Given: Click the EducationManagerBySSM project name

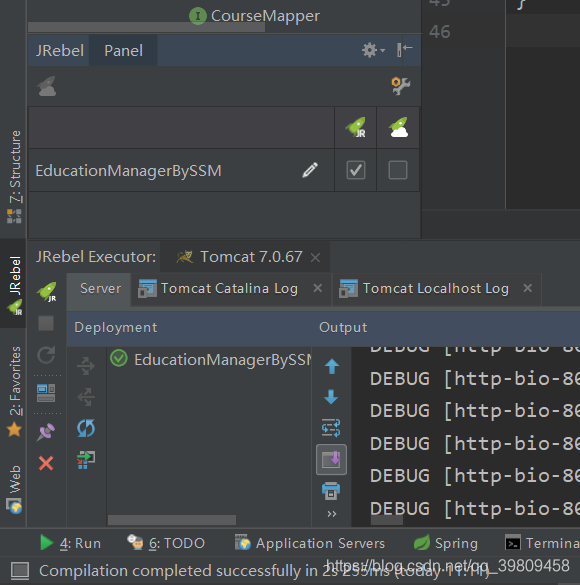Looking at the screenshot, I should point(128,171).
